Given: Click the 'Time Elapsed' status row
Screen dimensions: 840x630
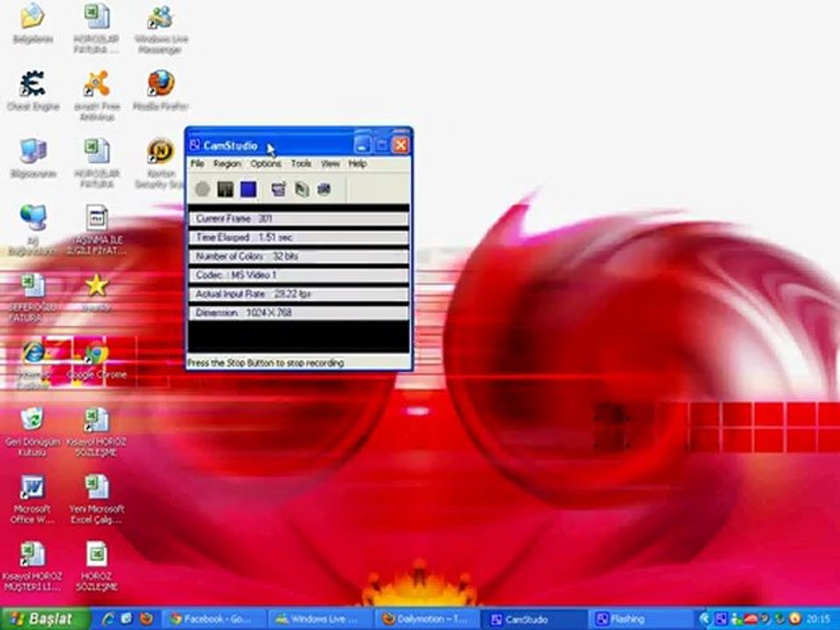Looking at the screenshot, I should [298, 237].
